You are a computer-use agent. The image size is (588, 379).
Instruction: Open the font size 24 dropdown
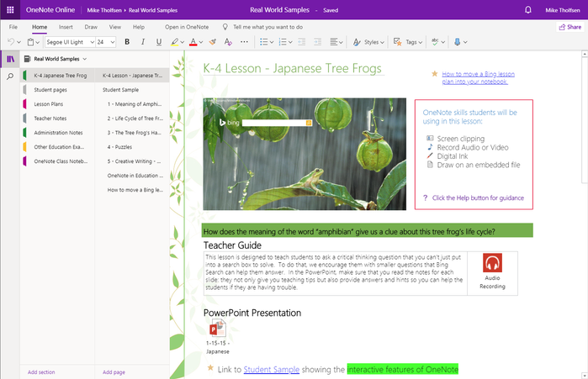point(106,42)
